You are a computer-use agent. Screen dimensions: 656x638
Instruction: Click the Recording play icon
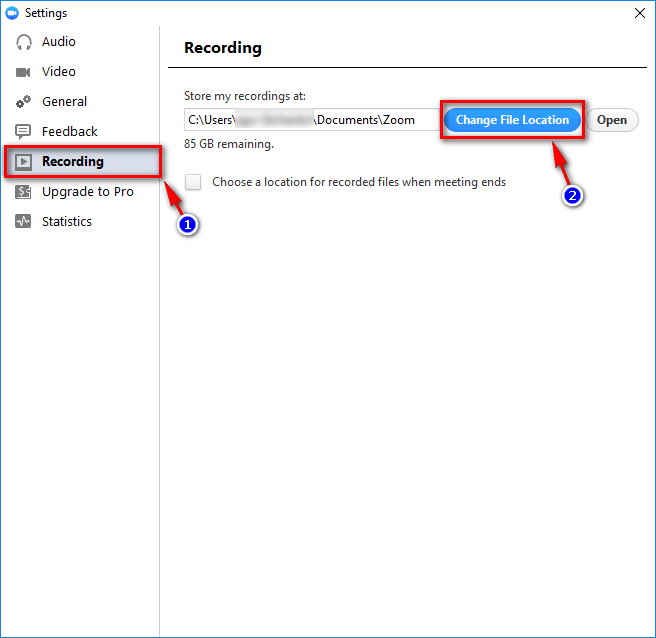pos(23,161)
